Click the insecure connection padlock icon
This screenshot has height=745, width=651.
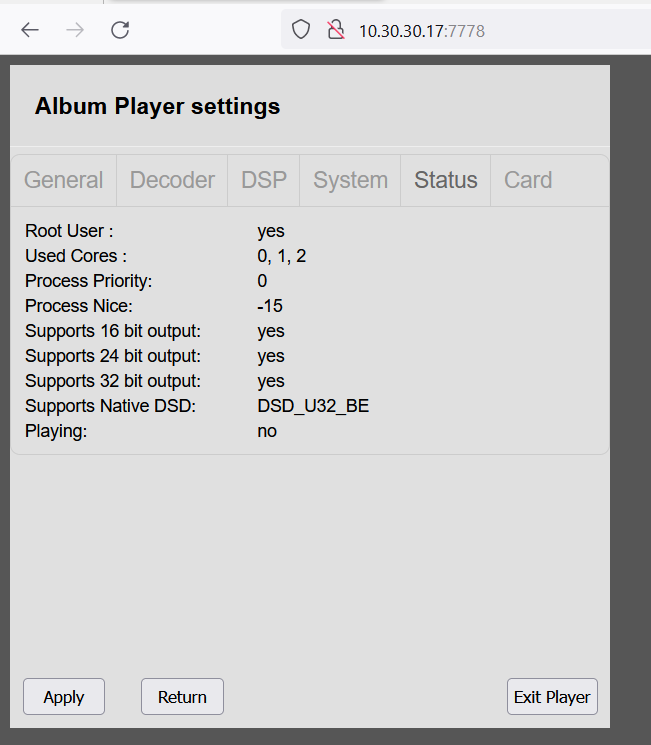pos(336,30)
